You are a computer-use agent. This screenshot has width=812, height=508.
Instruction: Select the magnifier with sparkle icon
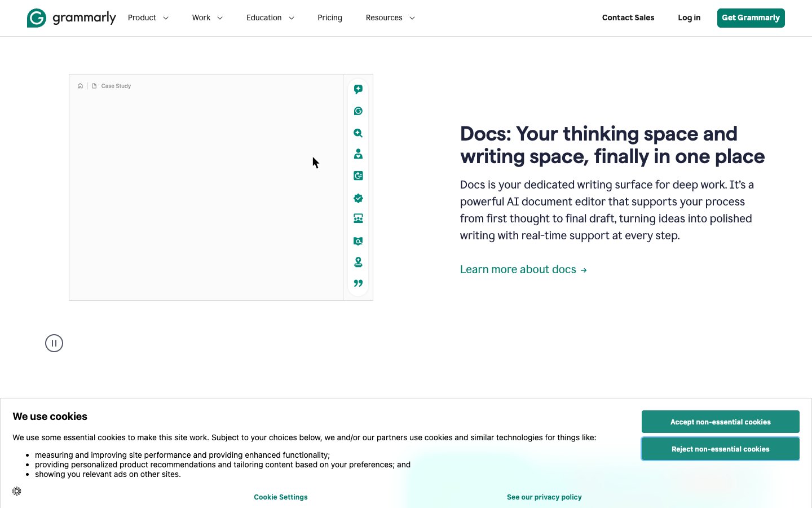358,133
